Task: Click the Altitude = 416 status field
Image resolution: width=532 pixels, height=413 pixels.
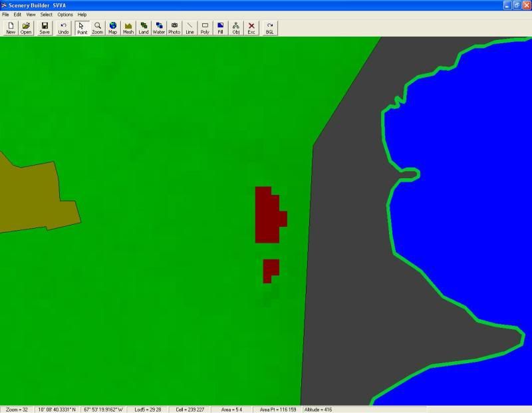Action: (319, 409)
